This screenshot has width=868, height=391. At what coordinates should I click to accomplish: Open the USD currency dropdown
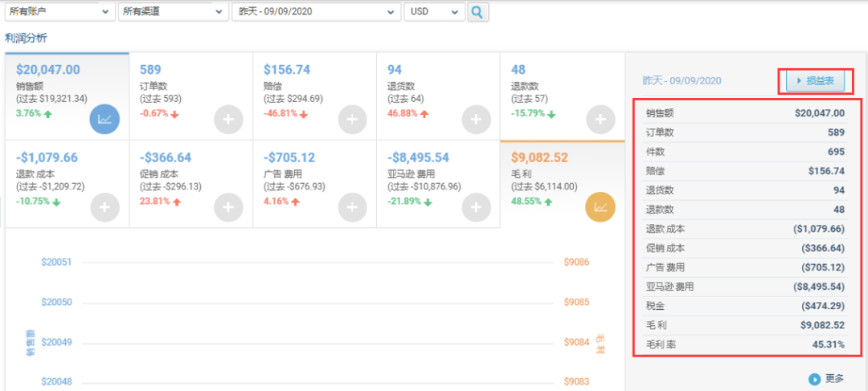pyautogui.click(x=434, y=12)
